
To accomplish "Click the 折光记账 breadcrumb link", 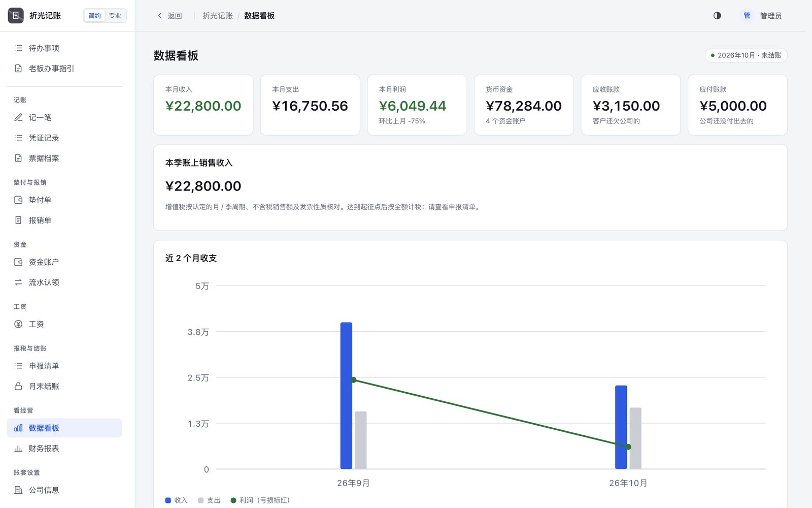I will (218, 16).
